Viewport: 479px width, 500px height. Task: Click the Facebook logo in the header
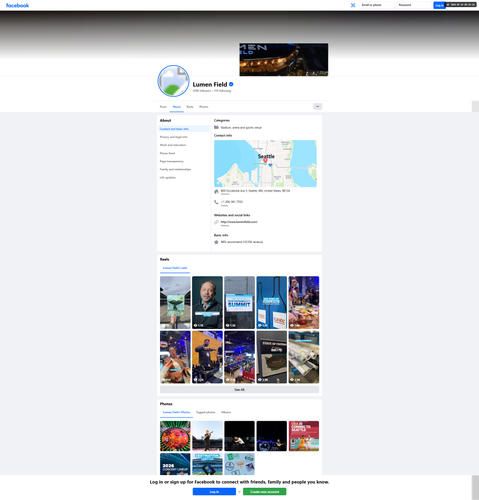[17, 5]
